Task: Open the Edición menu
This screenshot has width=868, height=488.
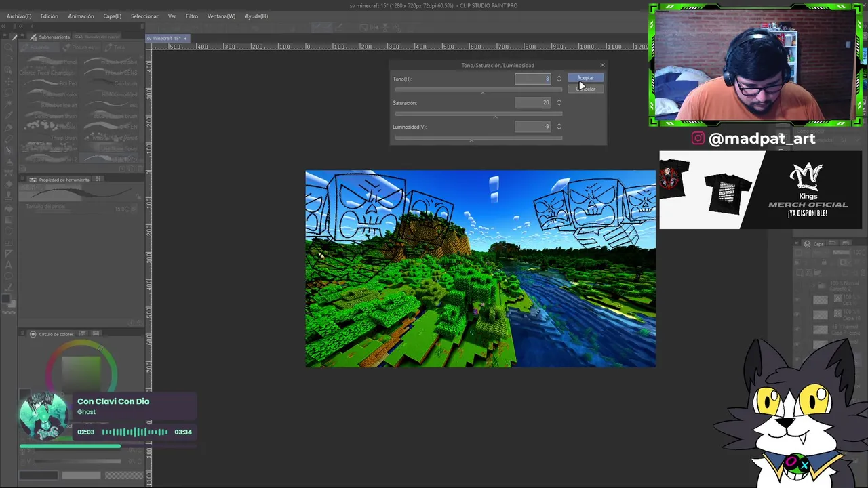Action: (49, 16)
